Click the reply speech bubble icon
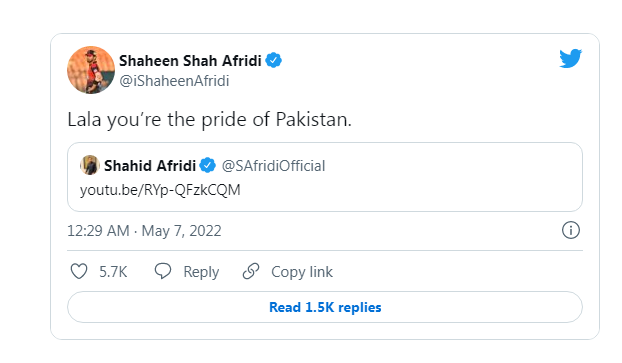The image size is (622, 363). pyautogui.click(x=163, y=271)
